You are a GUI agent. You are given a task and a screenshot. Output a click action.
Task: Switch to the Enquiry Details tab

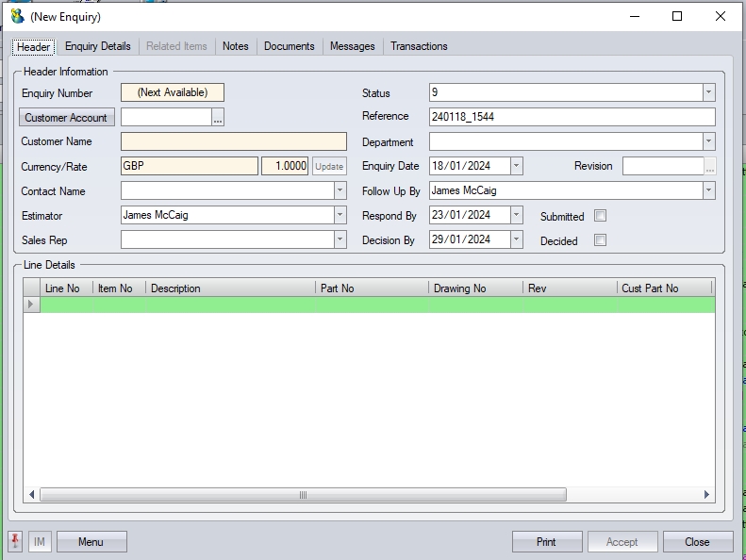click(98, 46)
